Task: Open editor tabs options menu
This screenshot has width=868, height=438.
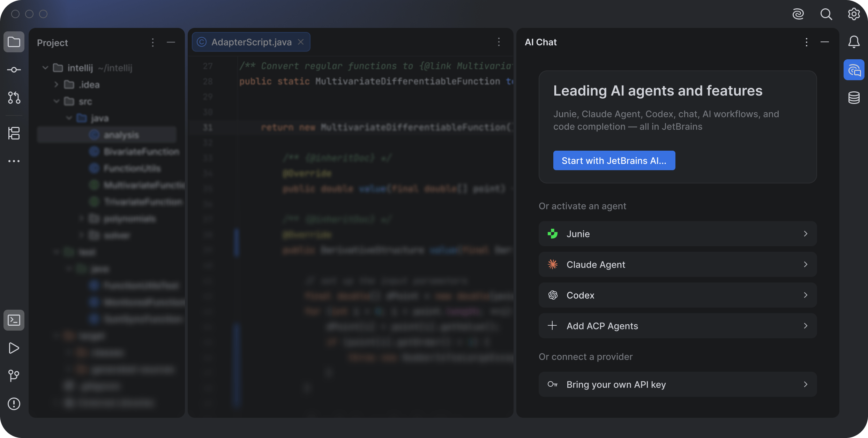Action: (499, 42)
